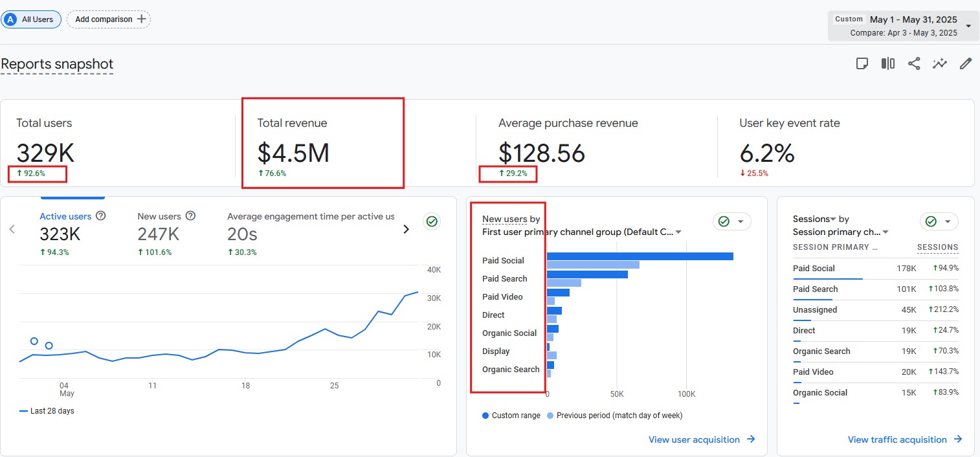Select the Direct row in sessions table
This screenshot has width=980, height=457.
click(876, 331)
